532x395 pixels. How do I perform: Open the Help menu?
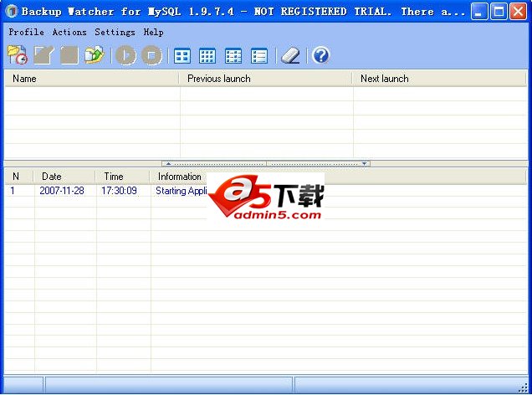click(153, 32)
